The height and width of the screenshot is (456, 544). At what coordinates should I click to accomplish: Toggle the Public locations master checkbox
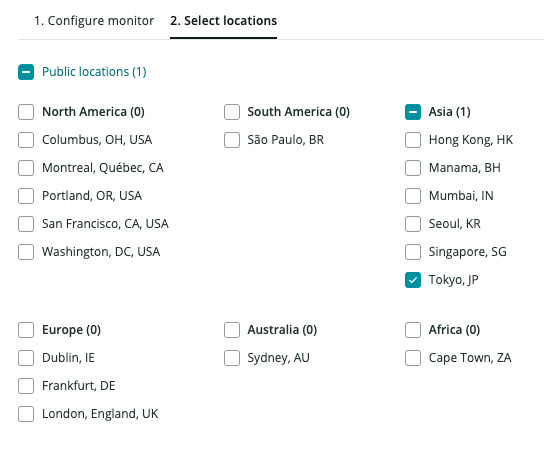pos(26,72)
